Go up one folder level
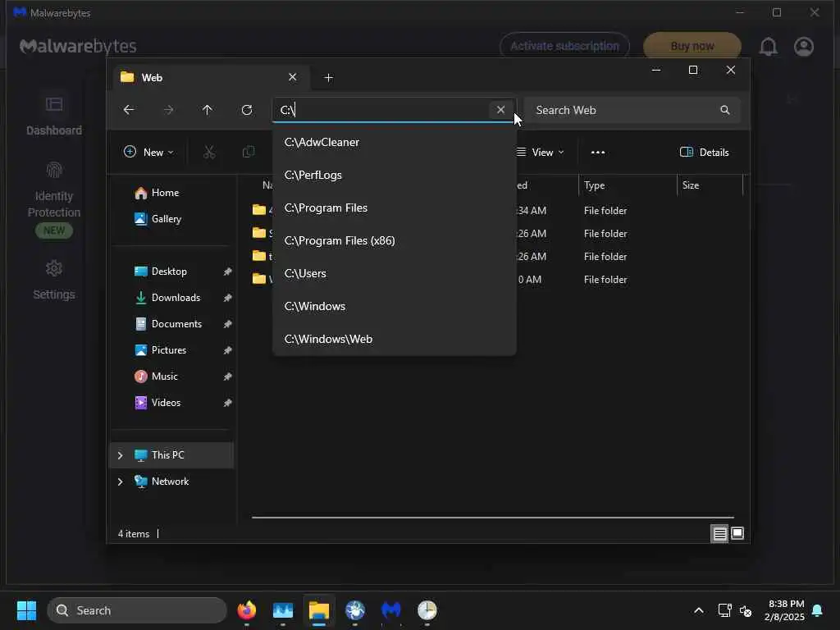Screen dimensions: 840x630 pyautogui.click(x=208, y=110)
